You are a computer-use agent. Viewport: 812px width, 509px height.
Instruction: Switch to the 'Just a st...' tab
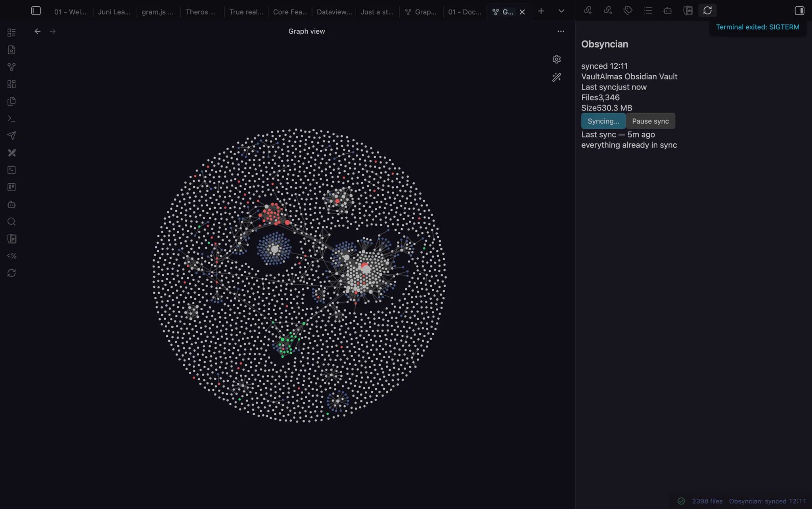tap(377, 12)
